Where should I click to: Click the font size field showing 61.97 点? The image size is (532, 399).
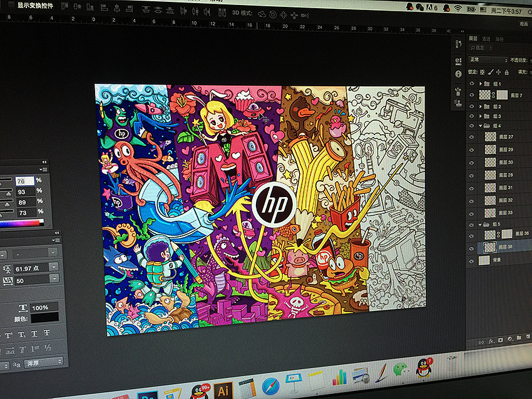(29, 268)
